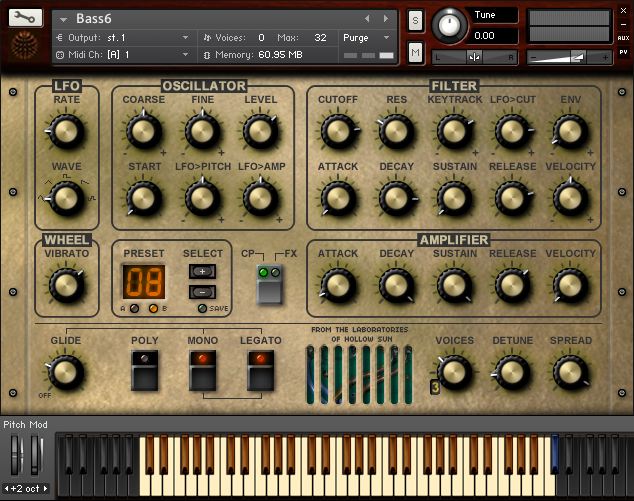The image size is (634, 501).
Task: Mute the instrument with M button
Action: (416, 51)
